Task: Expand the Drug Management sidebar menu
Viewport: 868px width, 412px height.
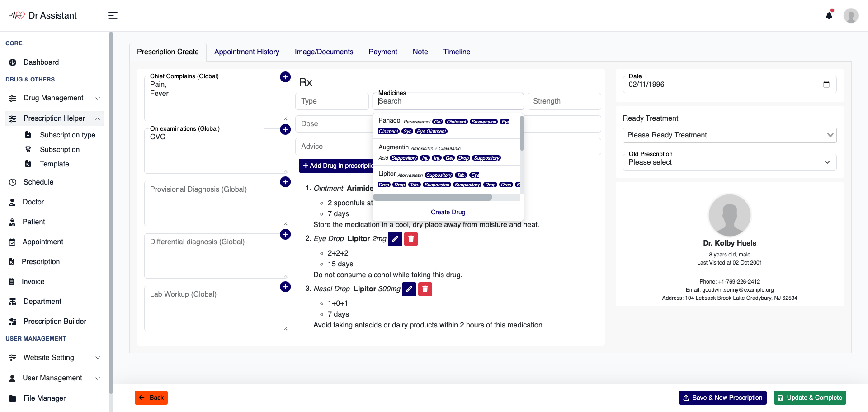Action: pyautogui.click(x=54, y=98)
